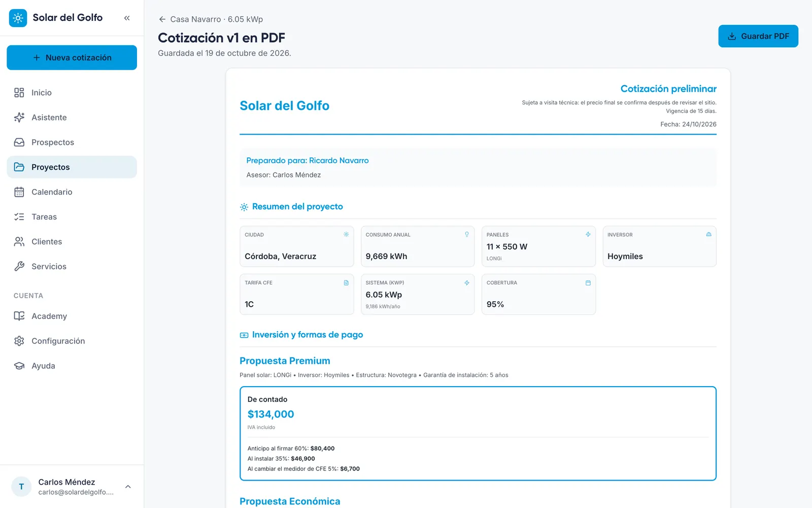Click the money icon beside Inversión y formas de pago
812x508 pixels.
[x=244, y=335]
